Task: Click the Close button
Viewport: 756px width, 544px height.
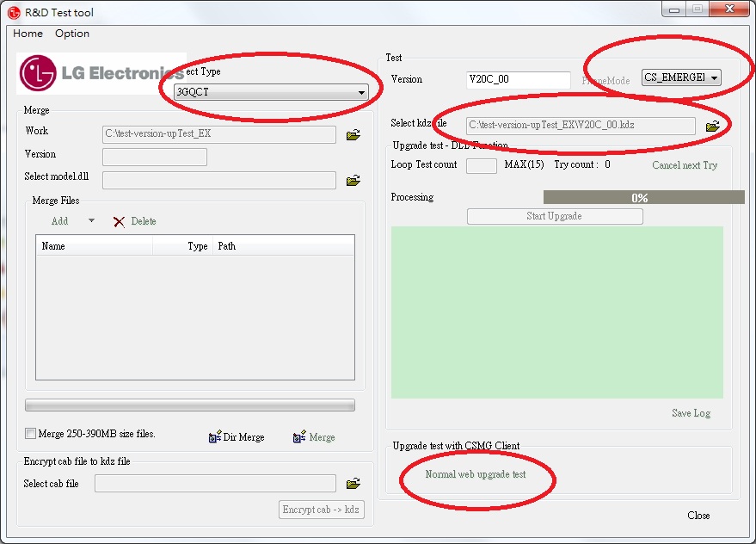Action: pyautogui.click(x=698, y=515)
